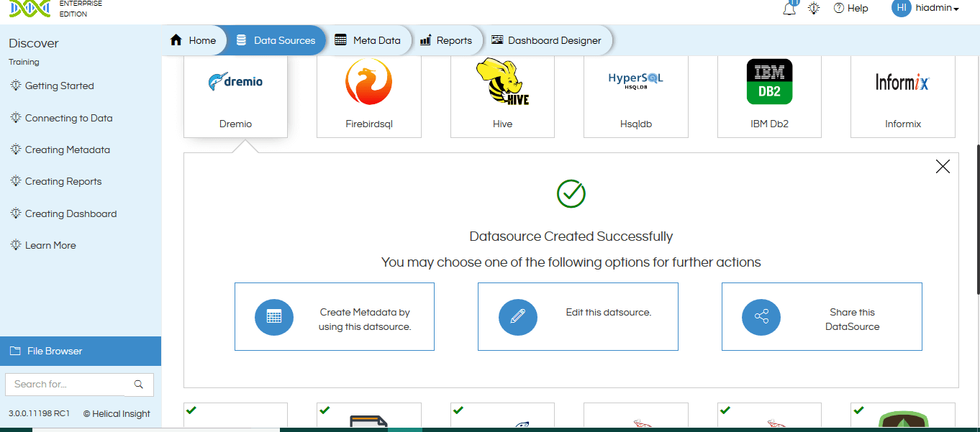Click the Discover sidebar heading
Image resolution: width=980 pixels, height=432 pixels.
(x=34, y=43)
